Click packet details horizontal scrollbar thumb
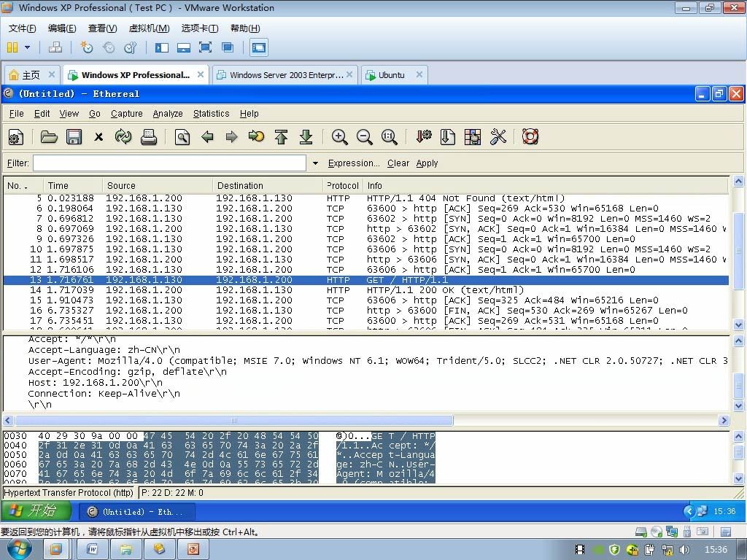This screenshot has height=560, width=747. pos(234,421)
